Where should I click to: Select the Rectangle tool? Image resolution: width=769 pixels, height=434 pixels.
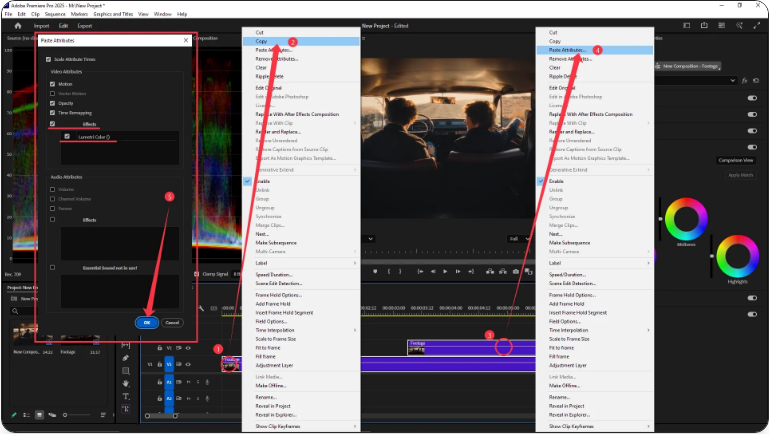(126, 370)
